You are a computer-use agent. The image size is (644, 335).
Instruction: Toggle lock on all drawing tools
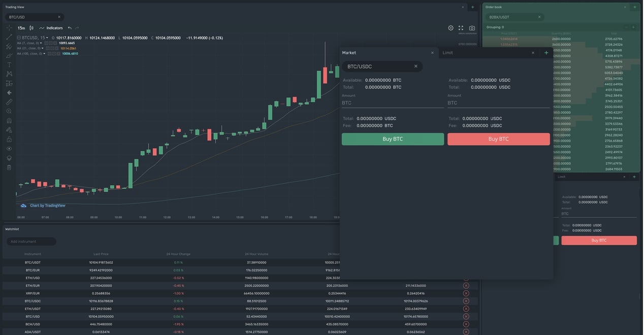(x=9, y=139)
